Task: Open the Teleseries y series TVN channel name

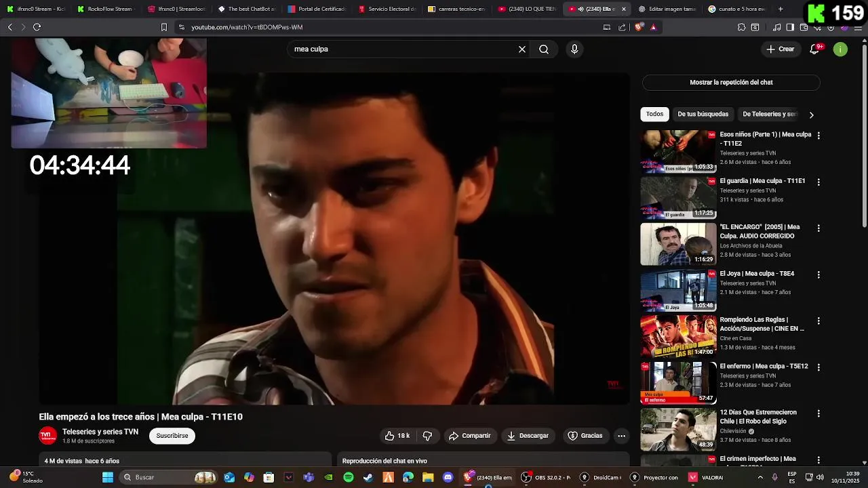Action: pos(100,432)
